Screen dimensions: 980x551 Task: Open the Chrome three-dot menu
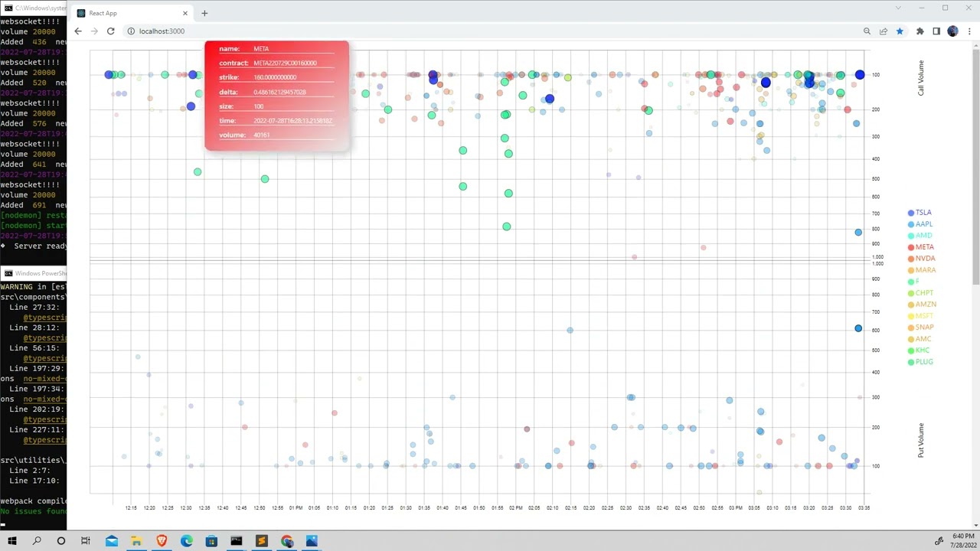click(x=969, y=31)
